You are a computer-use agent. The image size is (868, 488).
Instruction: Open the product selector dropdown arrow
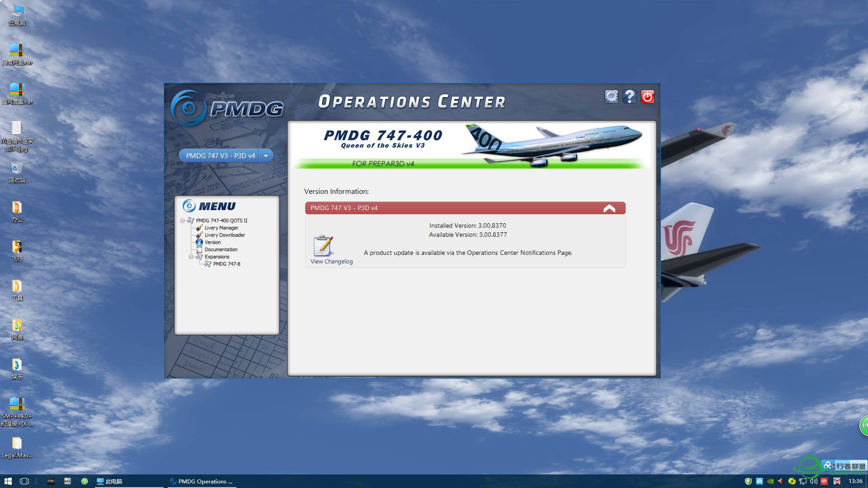click(x=266, y=155)
